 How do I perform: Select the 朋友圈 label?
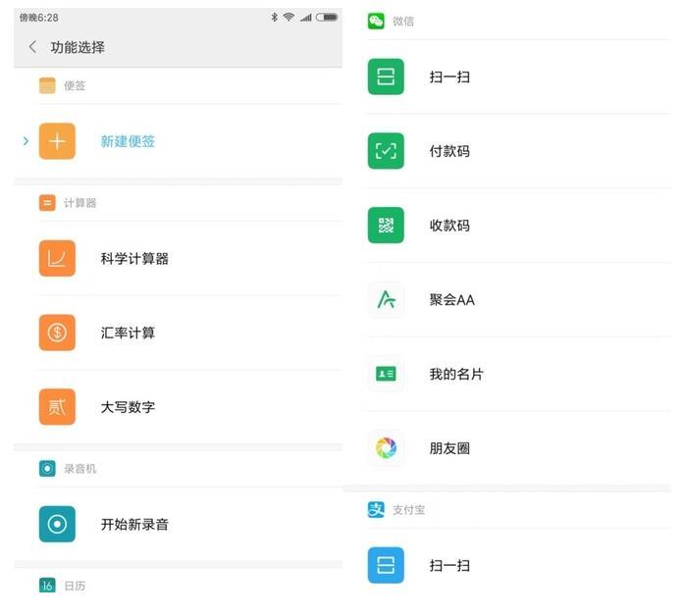coord(449,448)
